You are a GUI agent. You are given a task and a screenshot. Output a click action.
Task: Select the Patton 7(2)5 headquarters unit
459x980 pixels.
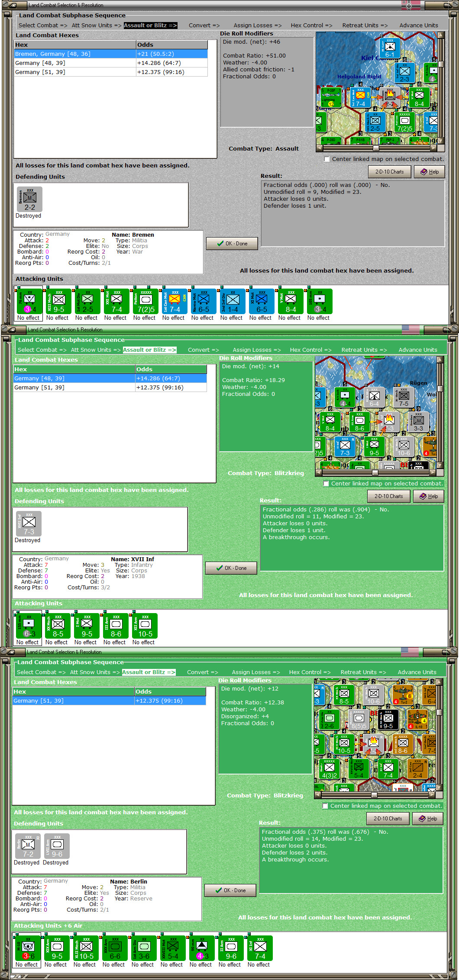[146, 301]
